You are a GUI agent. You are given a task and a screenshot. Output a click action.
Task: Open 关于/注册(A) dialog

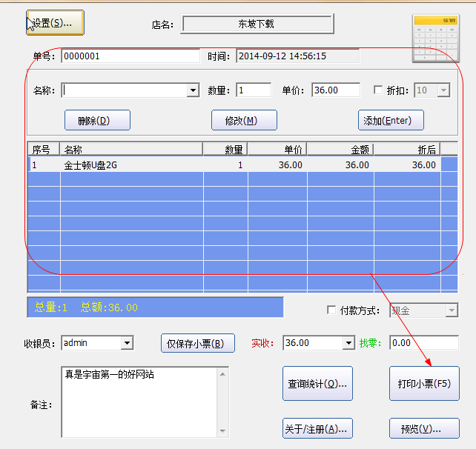coord(317,428)
